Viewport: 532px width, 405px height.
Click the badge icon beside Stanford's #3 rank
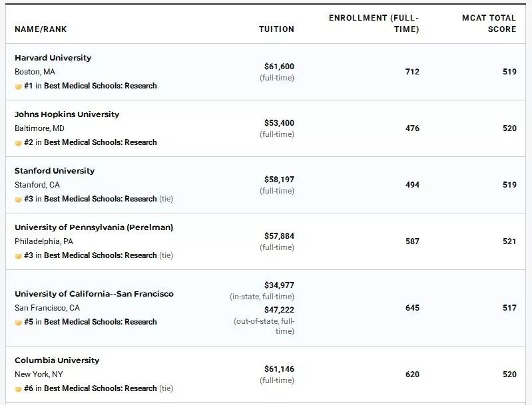click(x=19, y=200)
